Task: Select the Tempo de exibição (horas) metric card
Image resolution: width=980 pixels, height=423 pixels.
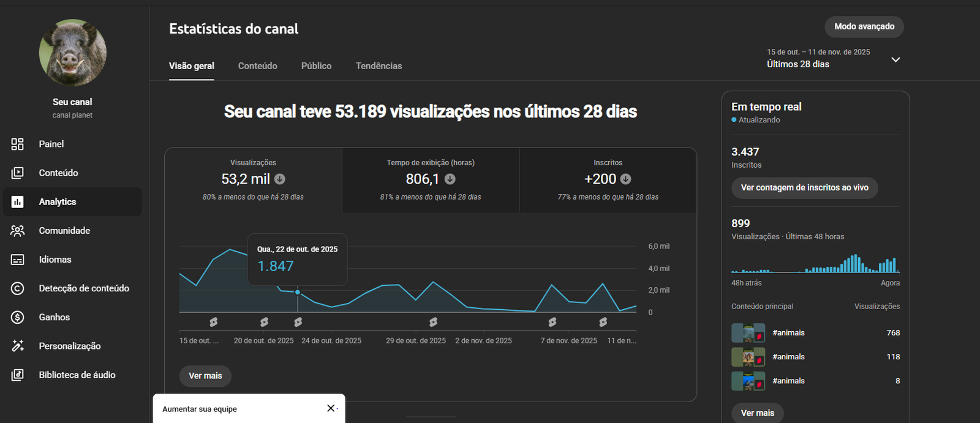Action: coord(430,180)
